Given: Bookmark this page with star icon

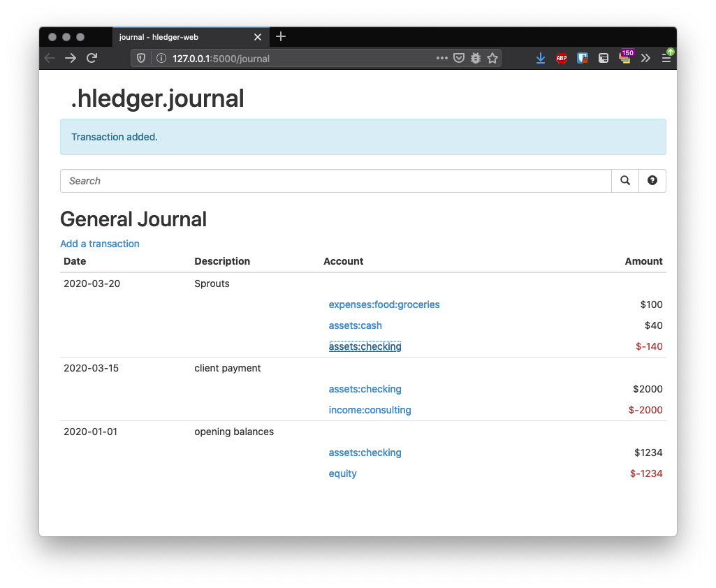Looking at the screenshot, I should tap(492, 58).
